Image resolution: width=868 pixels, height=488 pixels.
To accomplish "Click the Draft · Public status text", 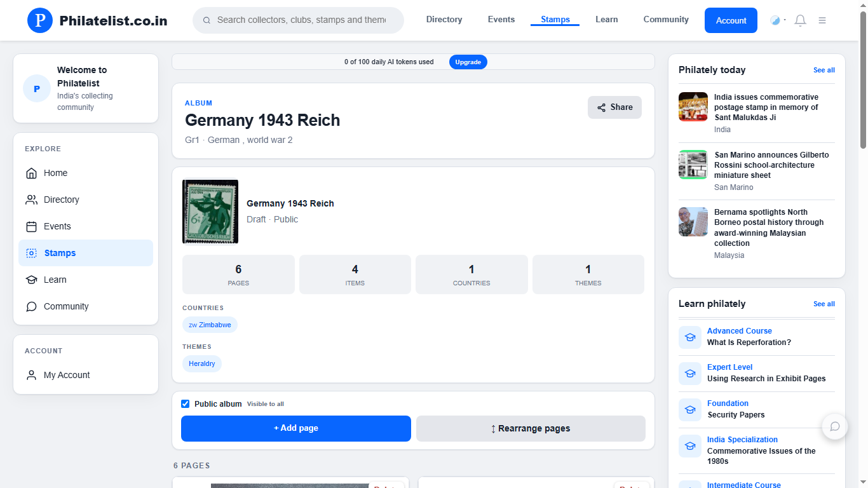I will 272,219.
